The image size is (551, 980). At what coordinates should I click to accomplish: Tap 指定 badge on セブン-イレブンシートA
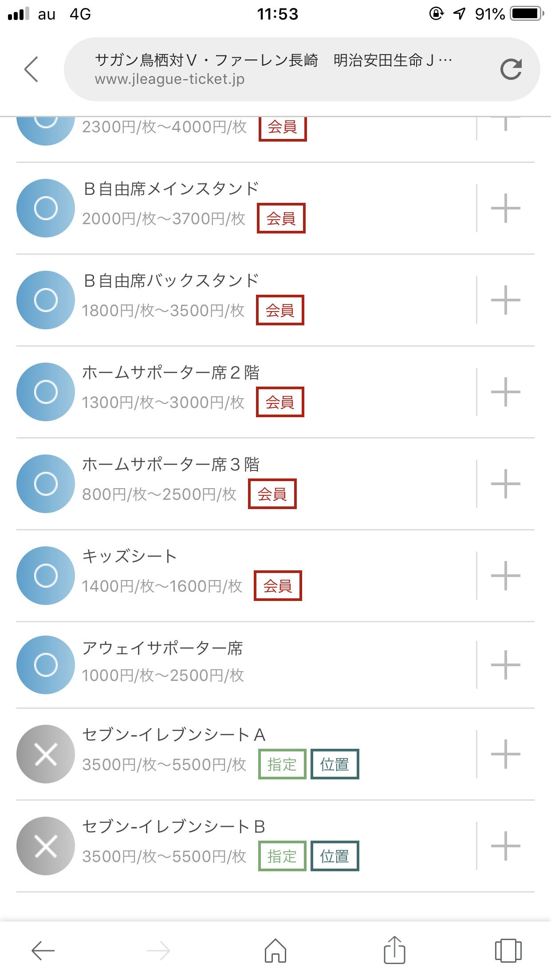coord(282,764)
